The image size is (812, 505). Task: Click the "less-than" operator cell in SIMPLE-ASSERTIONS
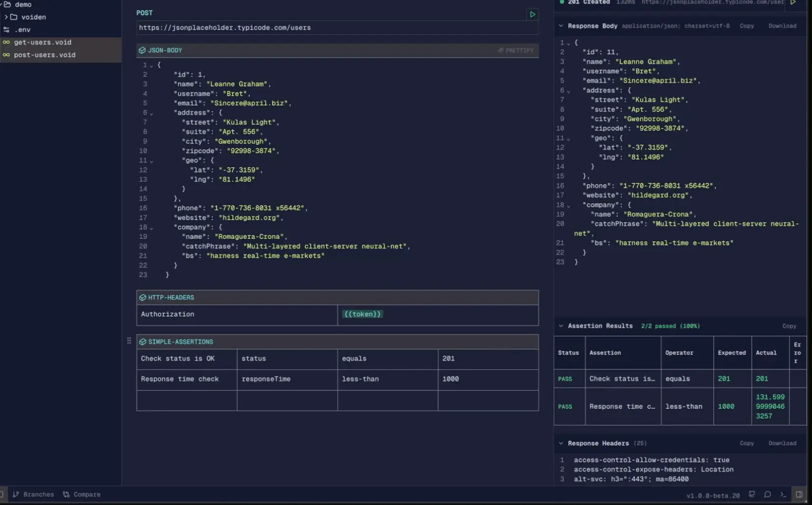click(x=388, y=379)
